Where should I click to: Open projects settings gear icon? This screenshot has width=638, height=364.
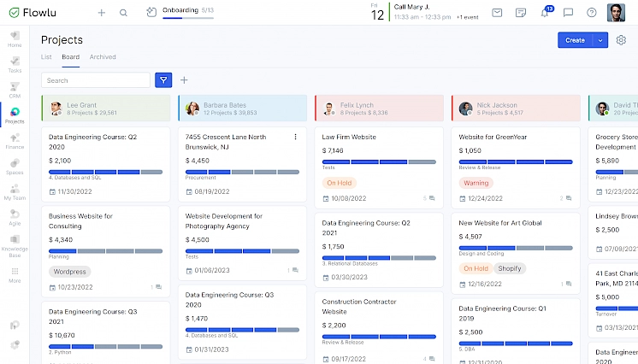pyautogui.click(x=622, y=40)
